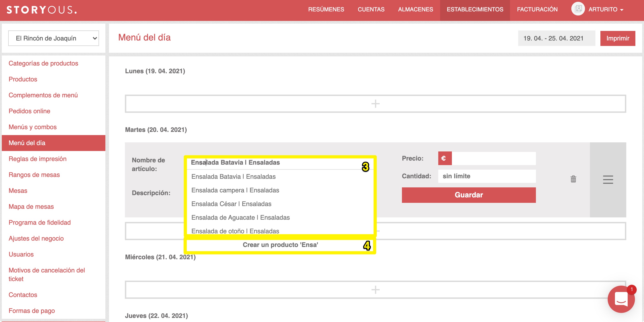The height and width of the screenshot is (322, 644).
Task: Select suggestion Ensalada Batavia | Ensaladas
Action: (x=280, y=176)
